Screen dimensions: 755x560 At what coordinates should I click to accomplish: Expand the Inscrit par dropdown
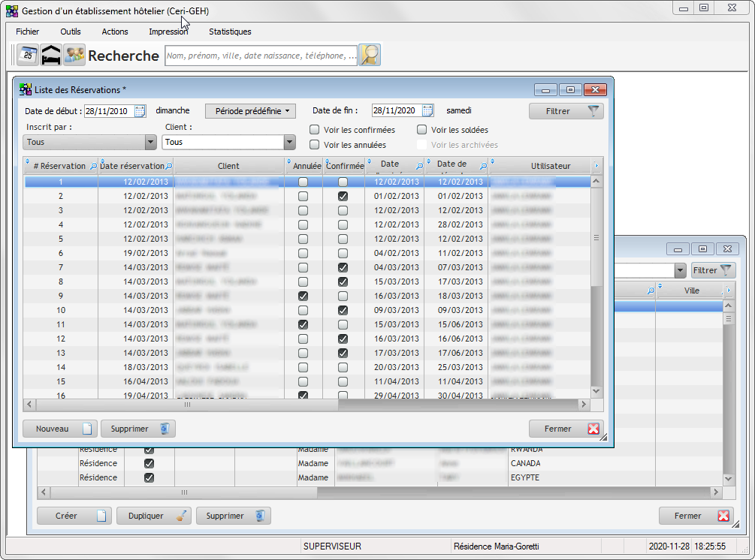point(150,142)
